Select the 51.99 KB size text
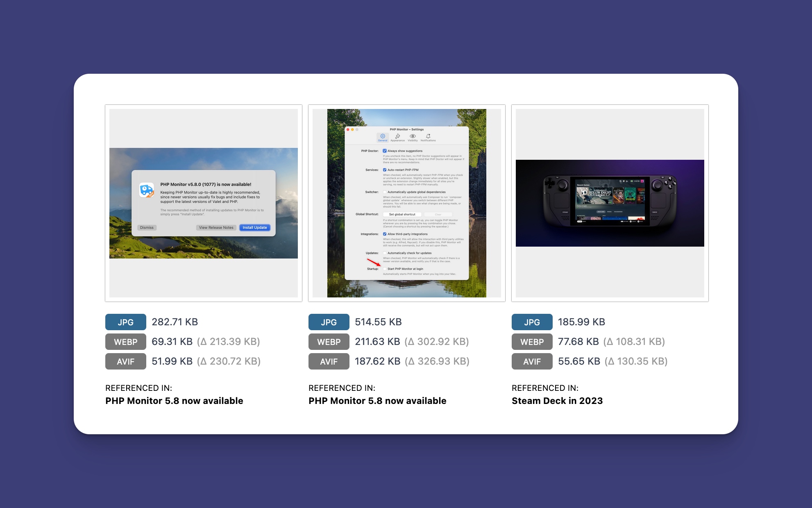The height and width of the screenshot is (508, 812). point(172,361)
